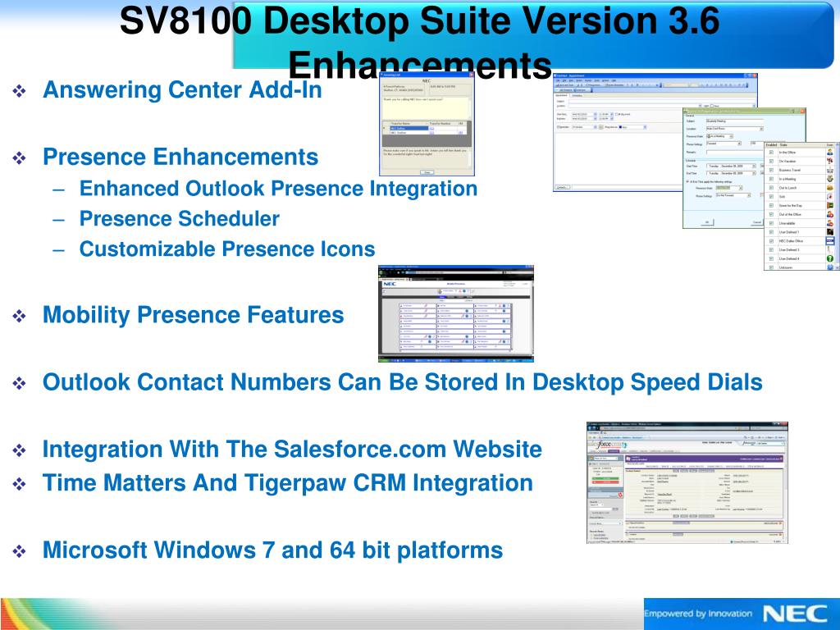840x630 pixels.
Task: Click Contacts button in appointment window
Action: (x=563, y=187)
